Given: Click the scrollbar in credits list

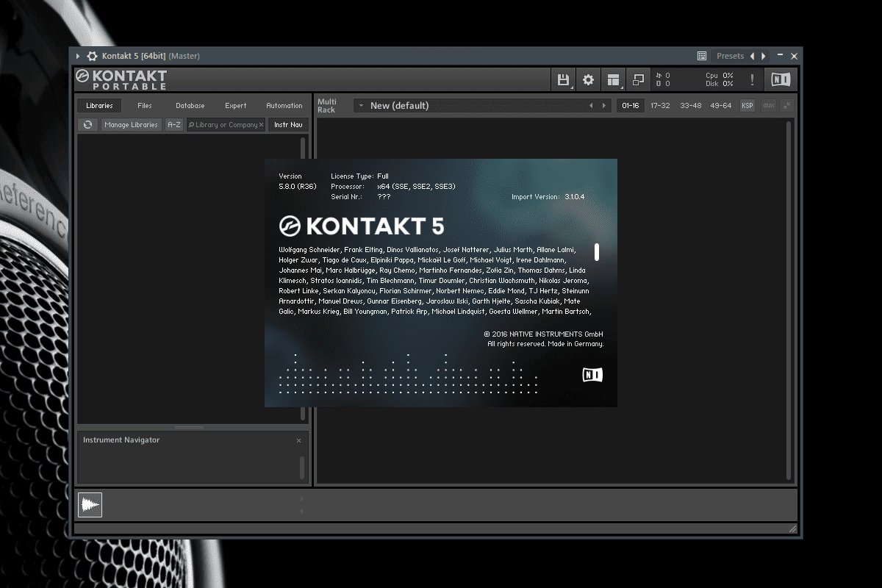Looking at the screenshot, I should (x=597, y=252).
